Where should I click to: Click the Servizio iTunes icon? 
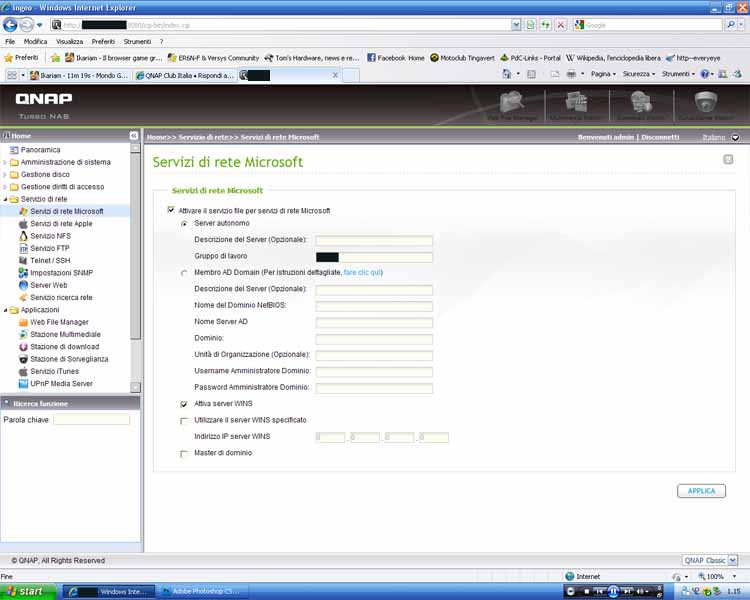click(x=23, y=371)
